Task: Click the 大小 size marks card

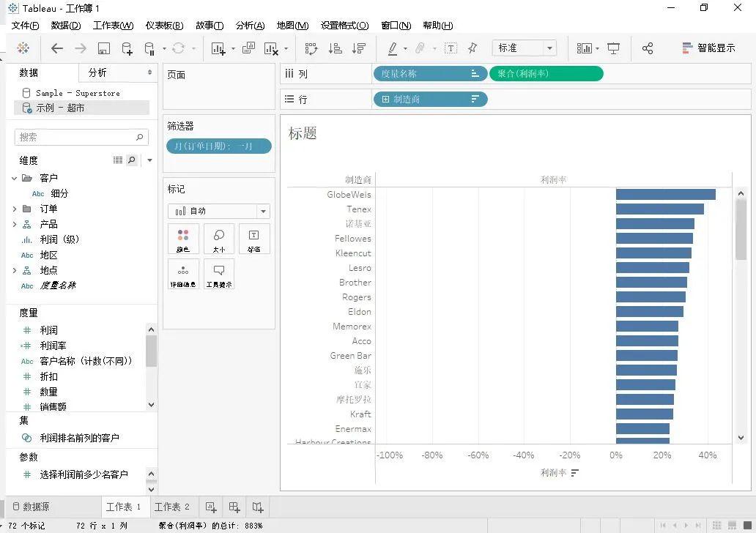Action: (x=219, y=239)
